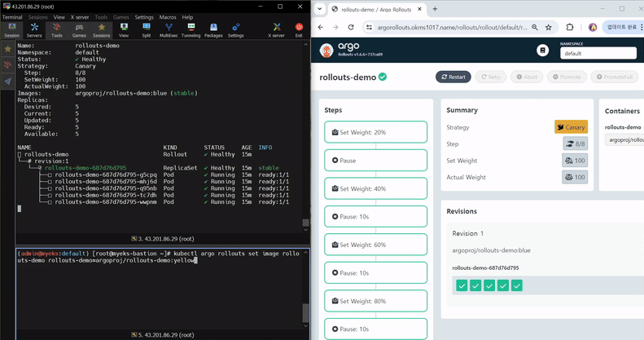Click the Split terminal icon

pos(147,30)
